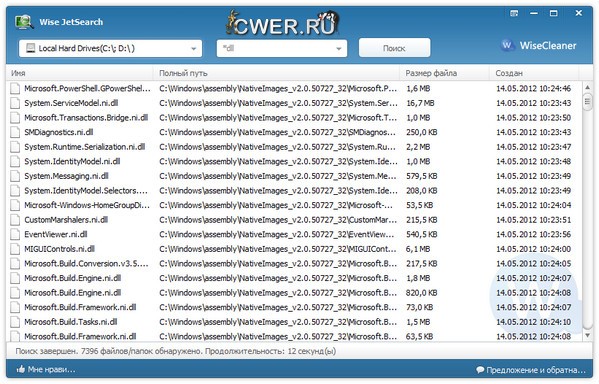Close the Wise JetSearch window
Screen dimensions: 599x384
click(579, 13)
